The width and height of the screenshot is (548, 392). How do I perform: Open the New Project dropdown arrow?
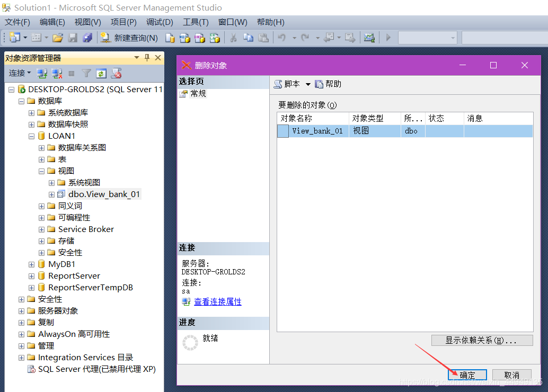pos(25,38)
